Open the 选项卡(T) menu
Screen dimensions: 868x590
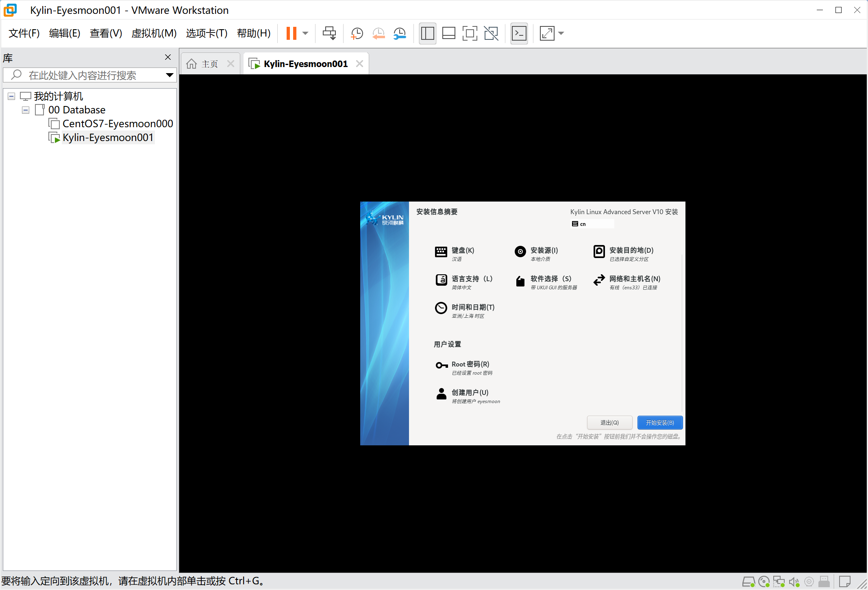pos(207,33)
